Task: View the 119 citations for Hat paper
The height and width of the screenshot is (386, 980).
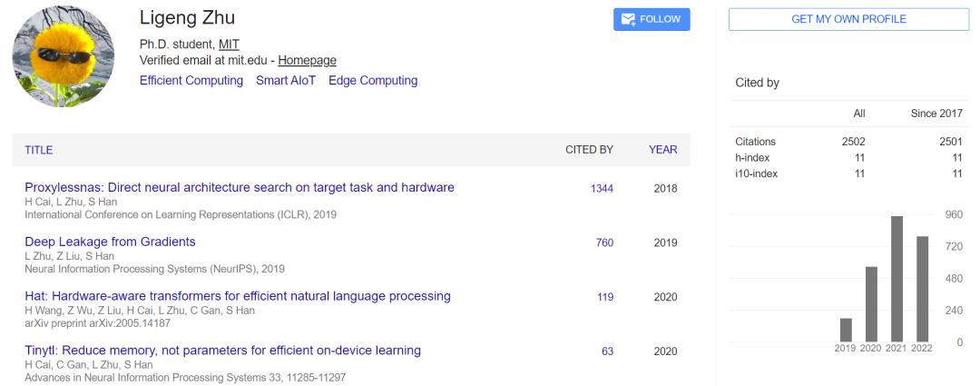Action: (605, 297)
